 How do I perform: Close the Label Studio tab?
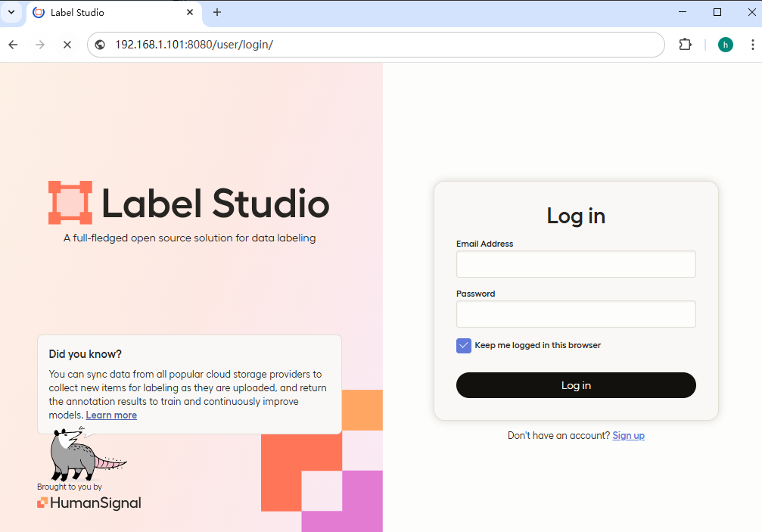coord(190,12)
